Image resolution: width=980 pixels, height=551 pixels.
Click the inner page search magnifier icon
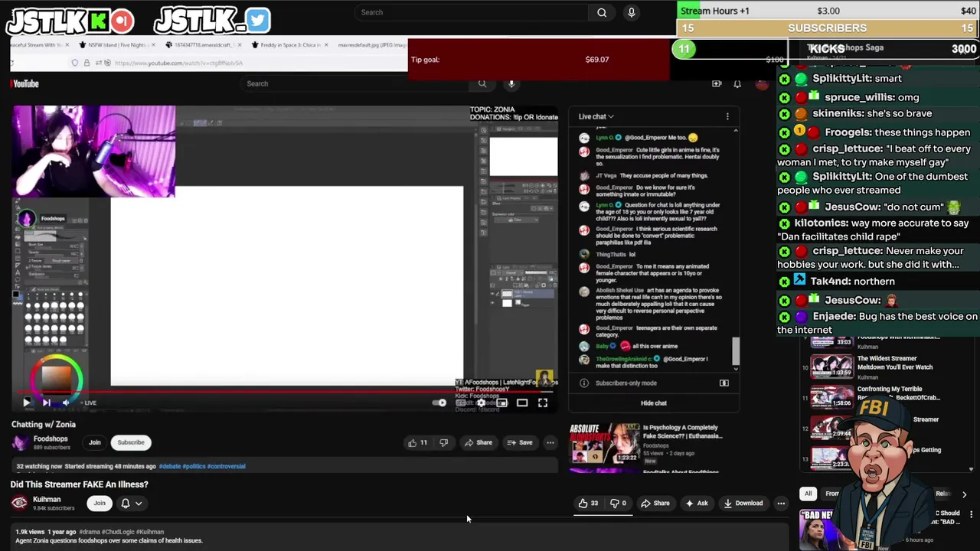482,83
